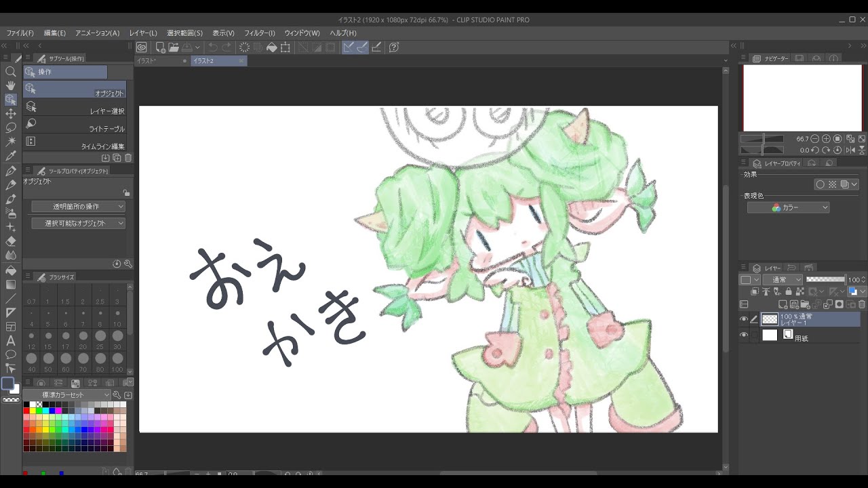Delete sub tool with trash icon
This screenshot has height=488, width=868.
coord(127,158)
